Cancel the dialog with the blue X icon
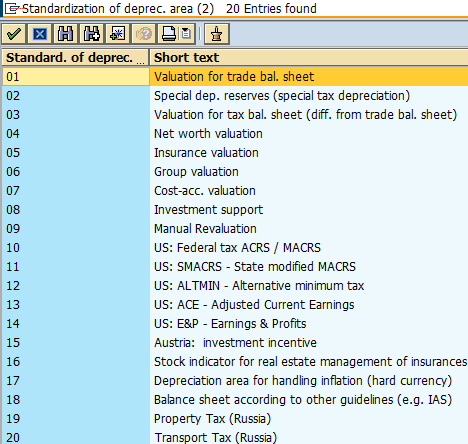This screenshot has height=444, width=468. tap(40, 34)
